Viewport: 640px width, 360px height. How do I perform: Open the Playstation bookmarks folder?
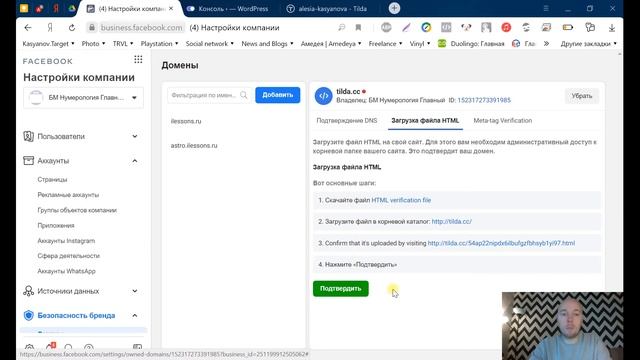159,43
